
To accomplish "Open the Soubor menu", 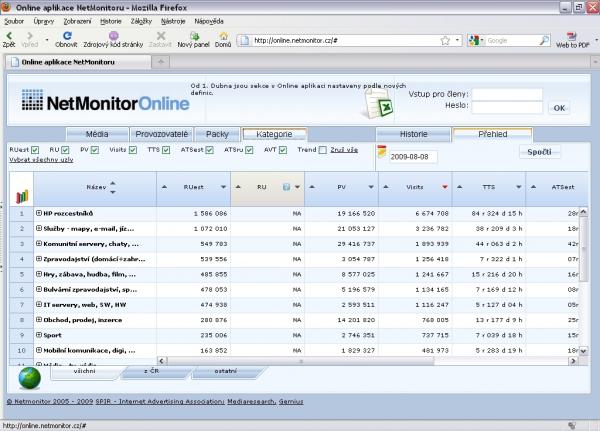I will (14, 21).
